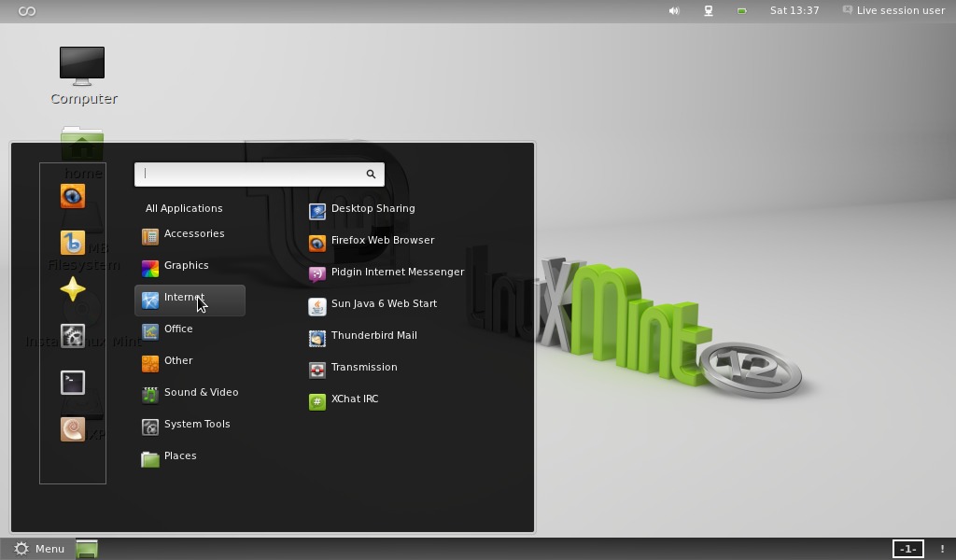
Task: Launch Pidgin Internet Messenger
Action: point(386,274)
